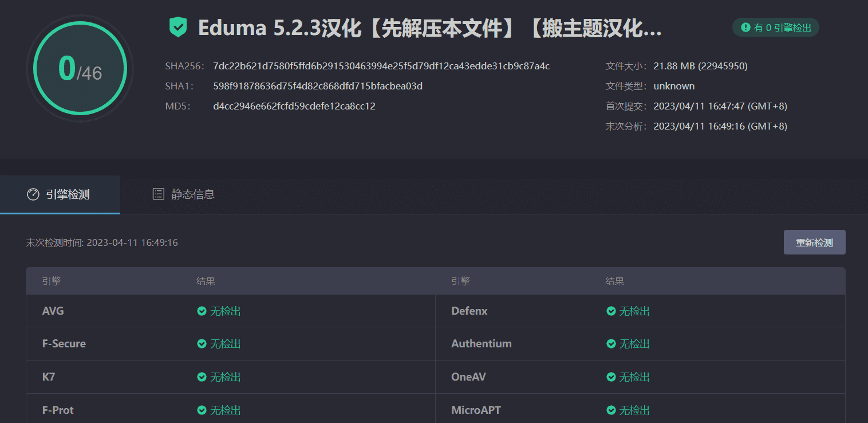Viewport: 868px width, 423px height.
Task: Click the file type unknown value
Action: 674,86
